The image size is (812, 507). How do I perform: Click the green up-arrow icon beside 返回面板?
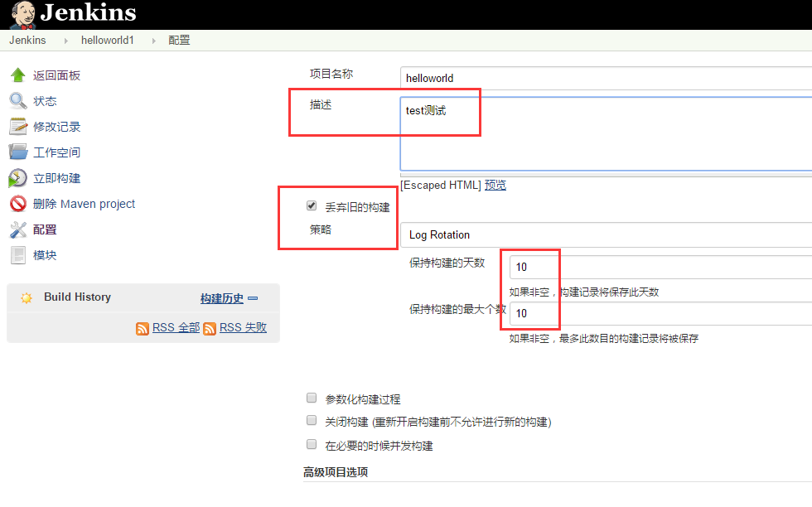[17, 75]
